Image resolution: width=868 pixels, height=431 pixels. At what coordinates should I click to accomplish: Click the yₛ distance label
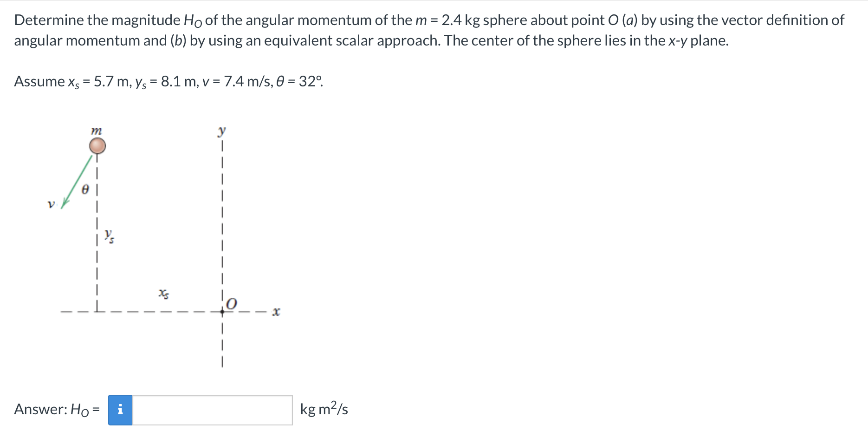(109, 237)
